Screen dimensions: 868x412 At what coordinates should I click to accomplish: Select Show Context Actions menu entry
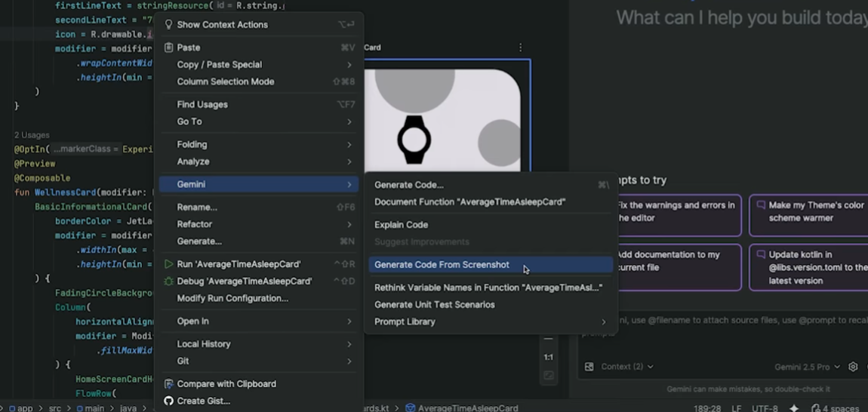point(259,24)
